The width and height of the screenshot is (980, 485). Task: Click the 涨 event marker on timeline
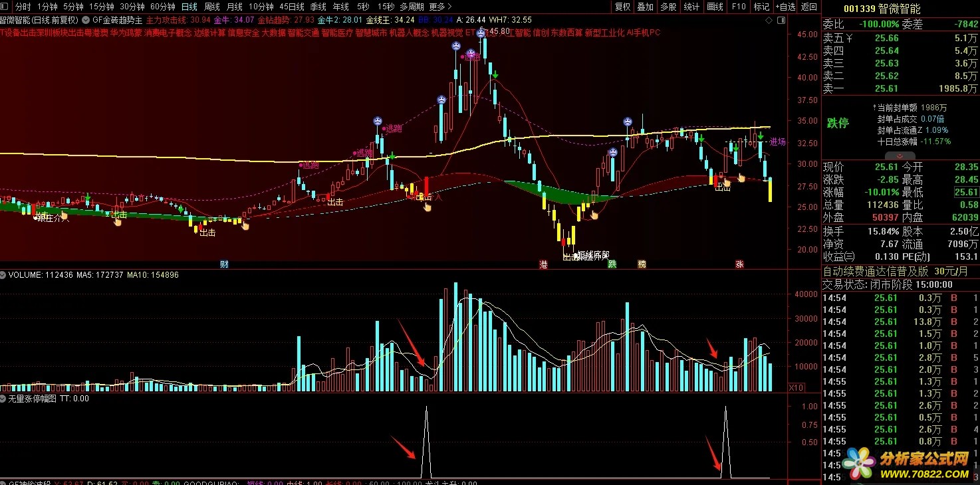click(x=739, y=264)
